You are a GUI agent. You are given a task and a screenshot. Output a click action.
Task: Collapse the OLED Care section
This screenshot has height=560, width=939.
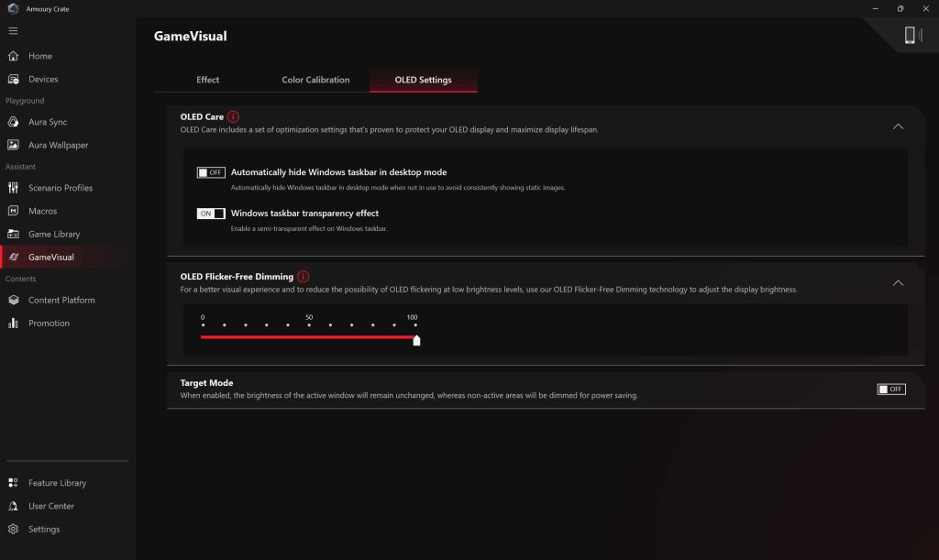898,126
